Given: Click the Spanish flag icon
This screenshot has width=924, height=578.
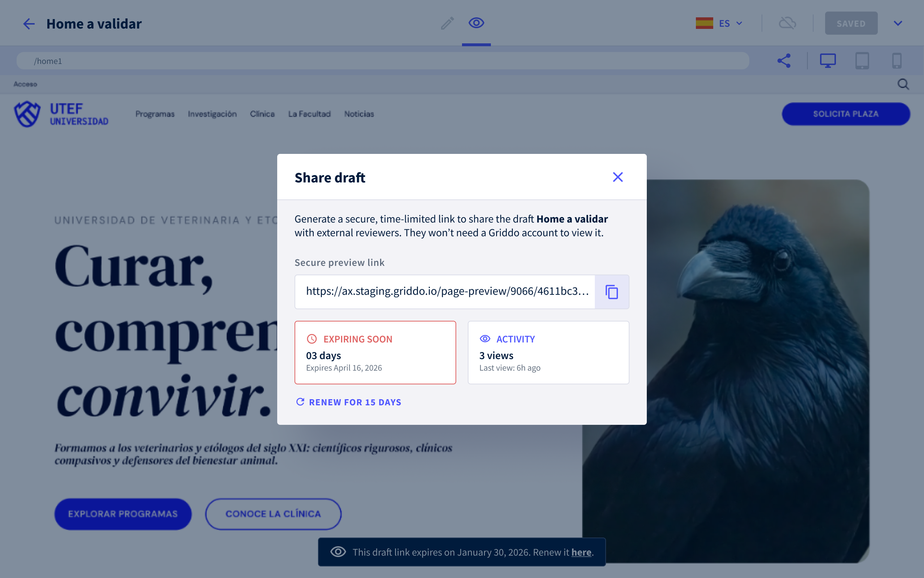Looking at the screenshot, I should point(704,23).
